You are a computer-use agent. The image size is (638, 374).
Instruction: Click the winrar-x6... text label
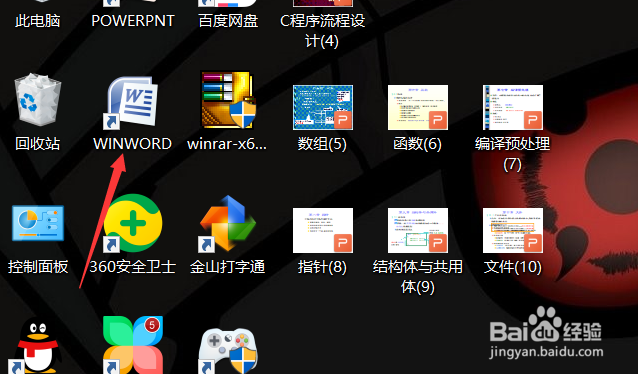[227, 144]
